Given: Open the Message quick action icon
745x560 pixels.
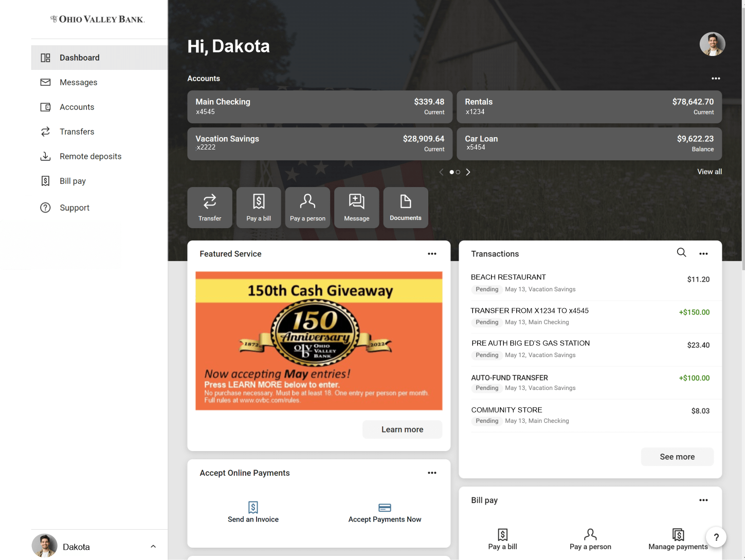Looking at the screenshot, I should 356,207.
